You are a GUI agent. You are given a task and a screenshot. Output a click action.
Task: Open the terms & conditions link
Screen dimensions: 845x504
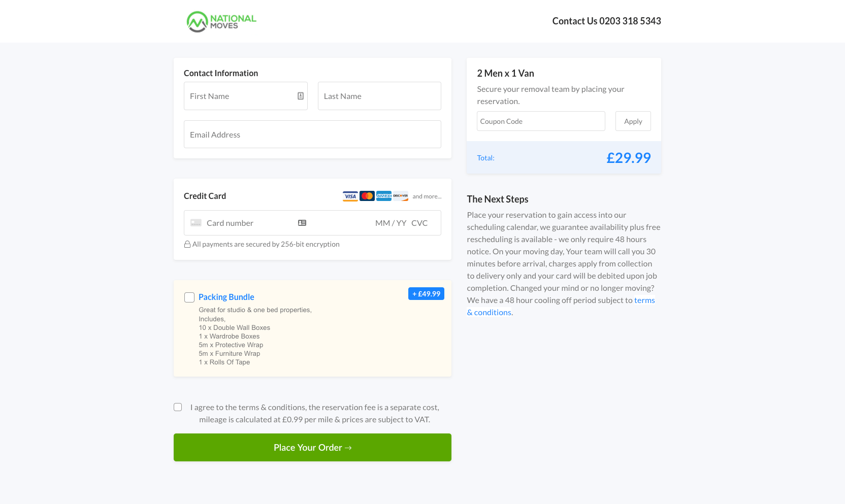644,300
